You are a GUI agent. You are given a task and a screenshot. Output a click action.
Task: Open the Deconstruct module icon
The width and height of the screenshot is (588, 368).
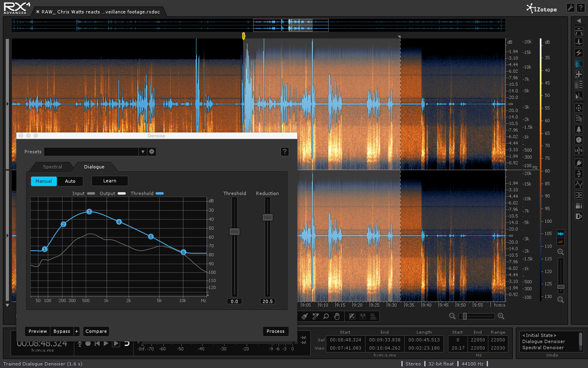click(x=579, y=85)
